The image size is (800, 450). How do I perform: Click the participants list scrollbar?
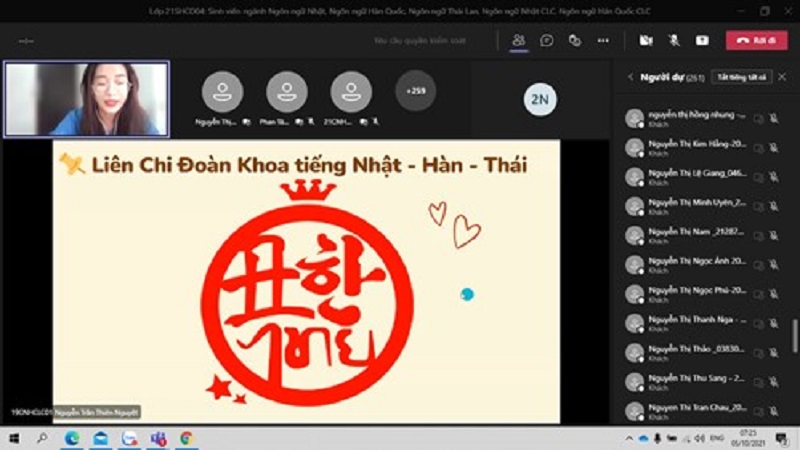[795, 335]
